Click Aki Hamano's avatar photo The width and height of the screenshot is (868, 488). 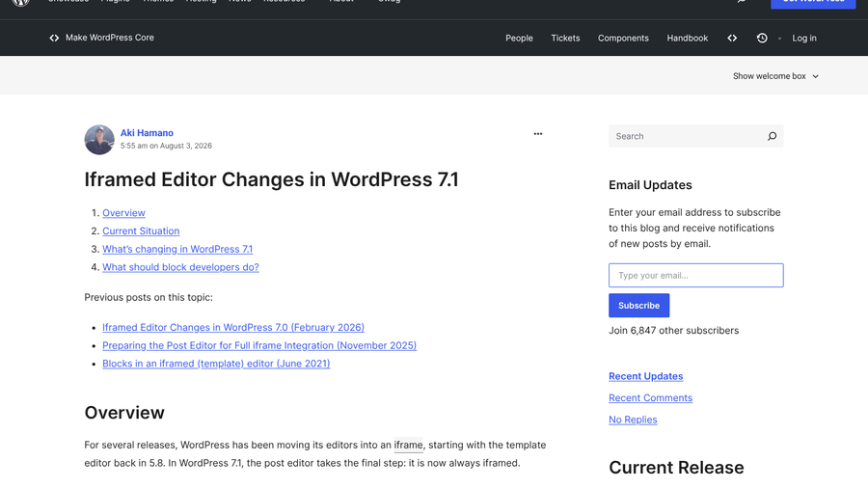[99, 140]
